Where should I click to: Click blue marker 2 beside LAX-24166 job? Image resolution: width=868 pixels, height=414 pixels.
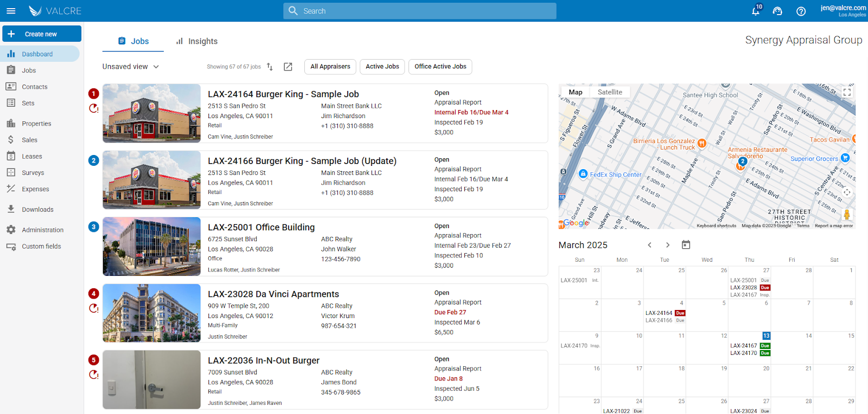[x=94, y=160]
